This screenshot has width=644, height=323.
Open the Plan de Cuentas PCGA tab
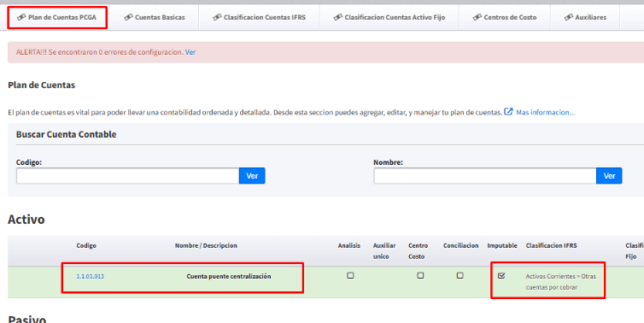(x=57, y=17)
